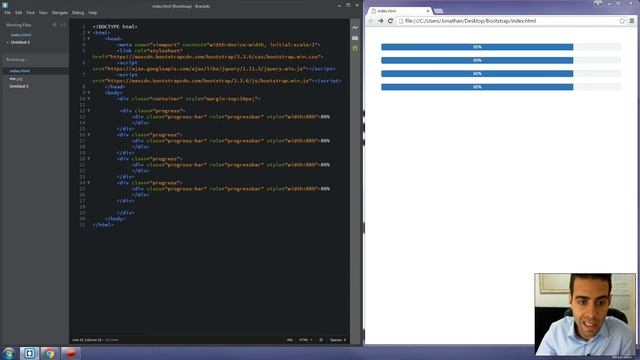Open Chrome's hamburger menu
The width and height of the screenshot is (640, 360).
632,21
